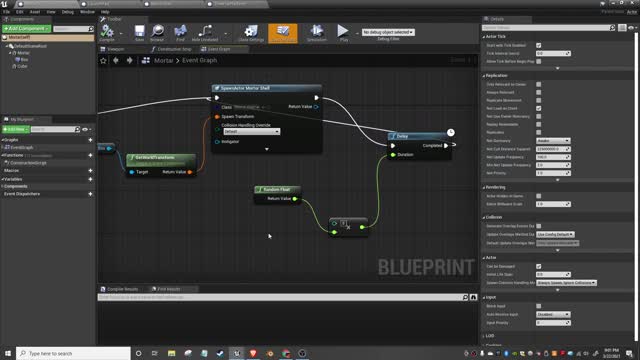
Task: Click the Hide Unrelated toolbar icon
Action: [205, 31]
